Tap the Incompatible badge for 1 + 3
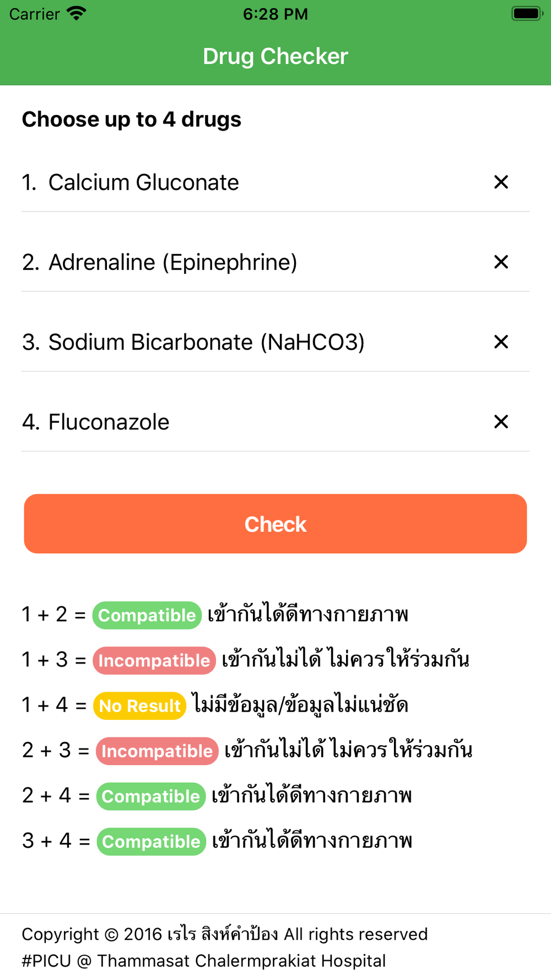 click(154, 660)
